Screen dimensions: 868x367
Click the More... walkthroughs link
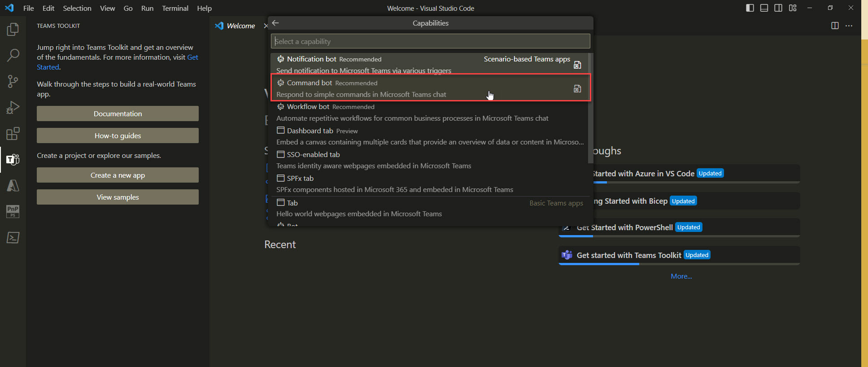click(x=681, y=276)
